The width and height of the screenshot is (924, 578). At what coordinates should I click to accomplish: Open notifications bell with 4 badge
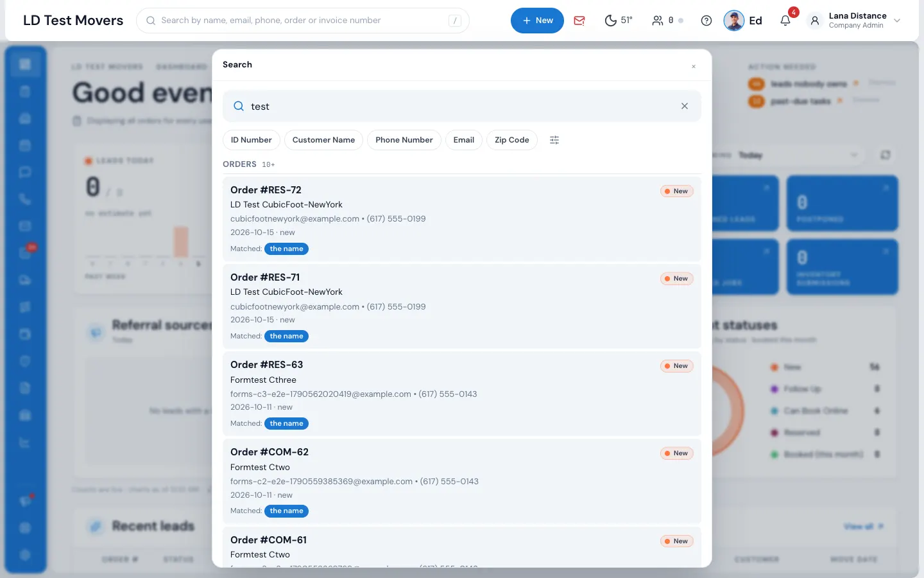coord(785,21)
